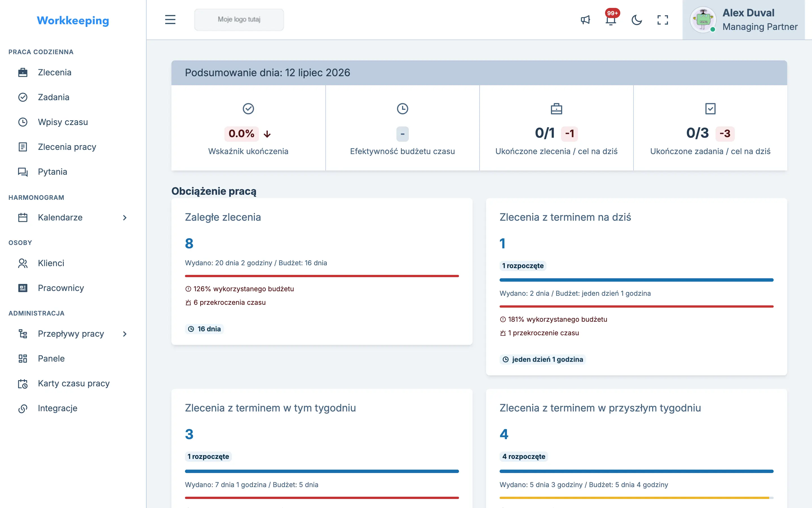Click the Klienci people icon
812x508 pixels.
click(x=23, y=263)
